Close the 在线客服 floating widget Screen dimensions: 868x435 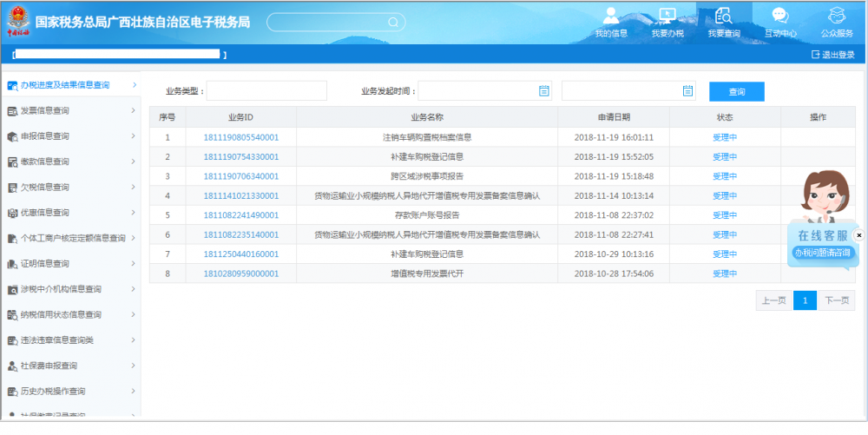(859, 234)
